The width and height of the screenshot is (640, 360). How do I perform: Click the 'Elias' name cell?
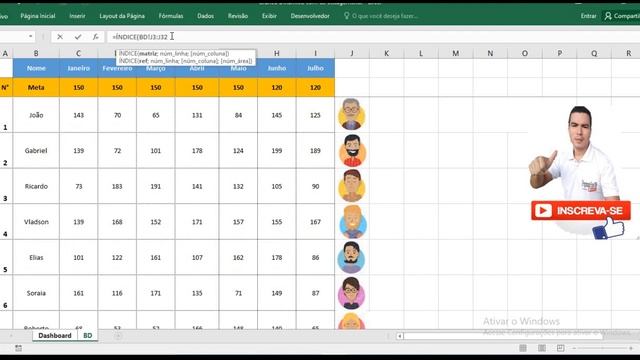pos(36,258)
